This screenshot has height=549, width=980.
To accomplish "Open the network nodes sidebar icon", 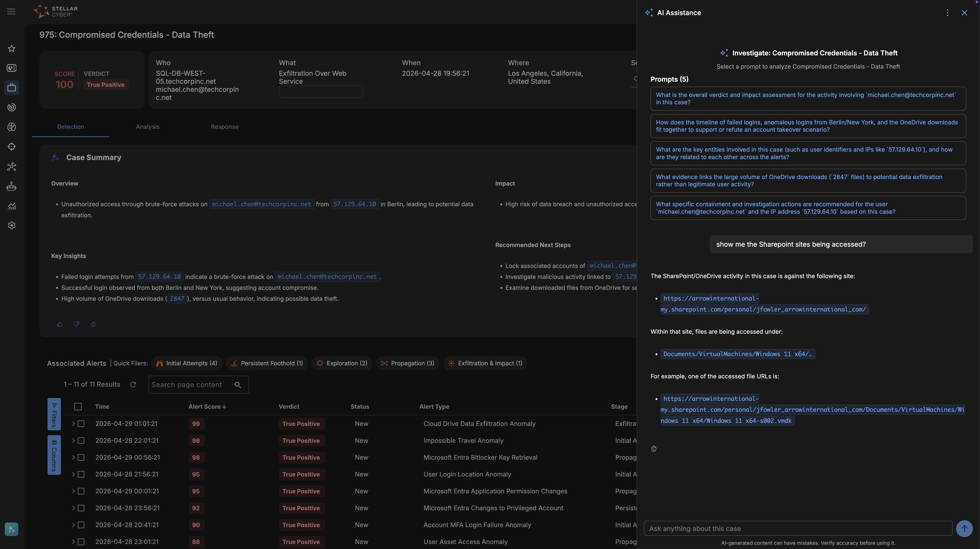I will tap(12, 166).
